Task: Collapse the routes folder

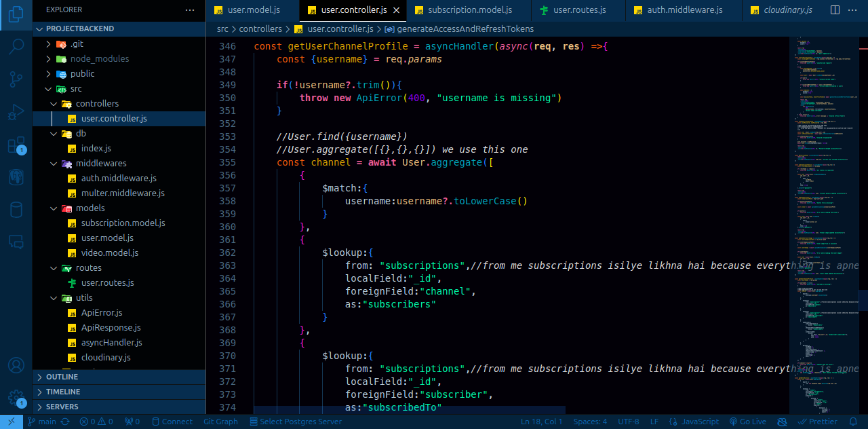Action: click(x=54, y=267)
